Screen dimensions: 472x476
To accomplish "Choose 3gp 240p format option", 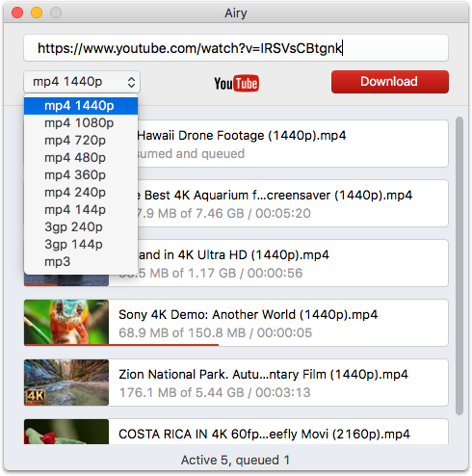I will (81, 227).
